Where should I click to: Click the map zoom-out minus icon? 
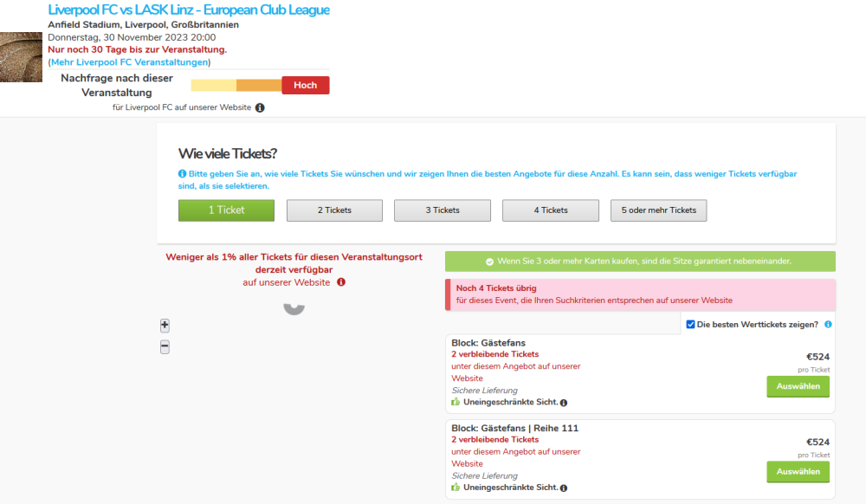pyautogui.click(x=165, y=347)
